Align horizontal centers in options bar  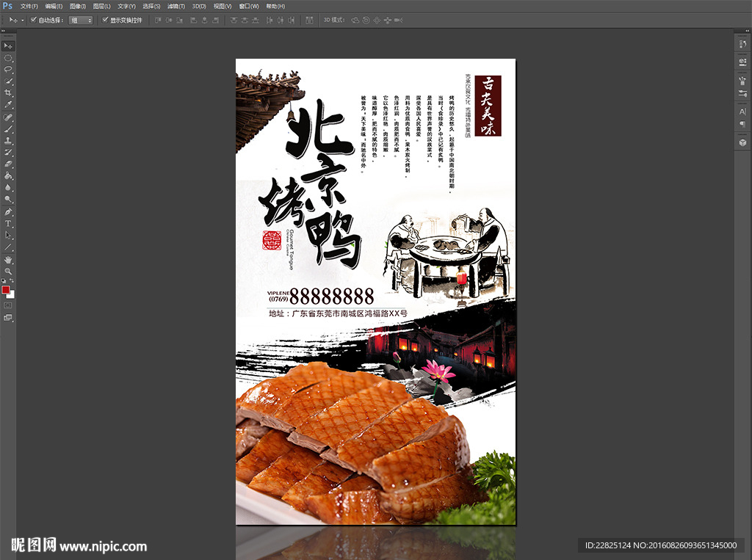click(x=205, y=20)
